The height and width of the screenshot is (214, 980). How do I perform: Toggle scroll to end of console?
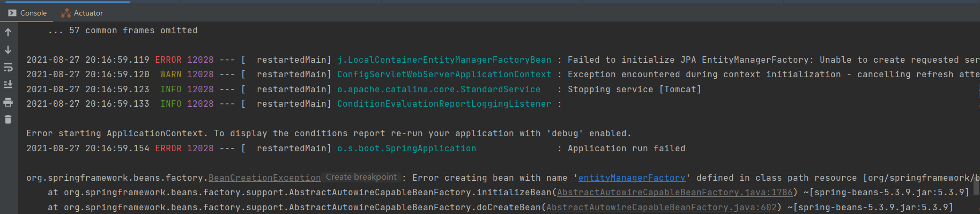pyautogui.click(x=8, y=85)
